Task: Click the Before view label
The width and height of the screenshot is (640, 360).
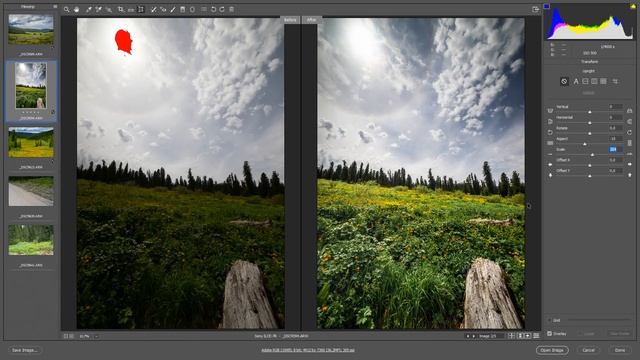Action: 290,20
